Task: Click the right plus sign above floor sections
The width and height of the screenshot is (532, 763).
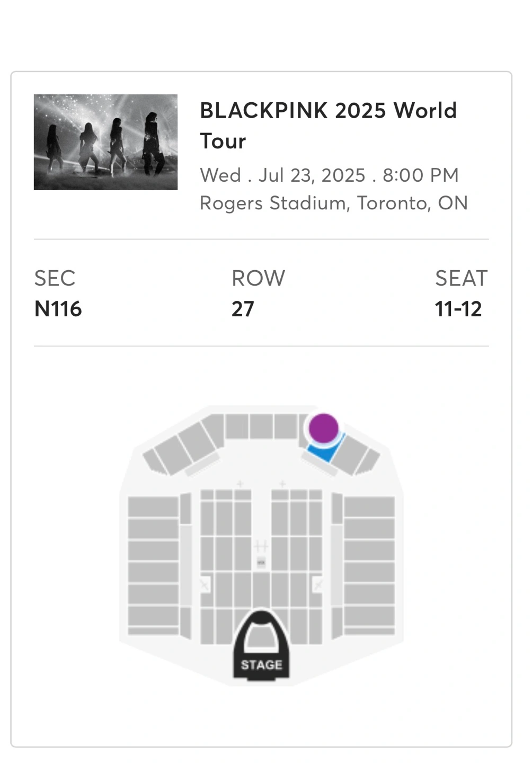Action: pyautogui.click(x=282, y=484)
